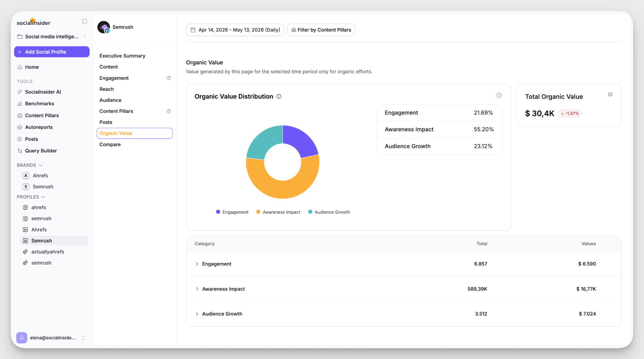
Task: Toggle Engagement legend item under chart
Action: 232,212
